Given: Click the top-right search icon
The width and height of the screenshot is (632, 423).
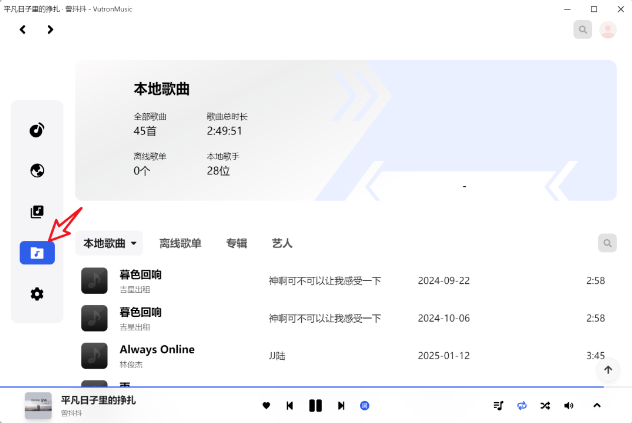Looking at the screenshot, I should (x=582, y=30).
